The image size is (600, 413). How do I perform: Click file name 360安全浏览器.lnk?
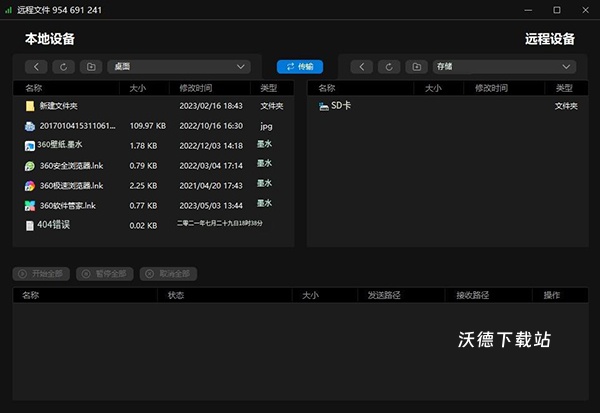click(x=72, y=165)
